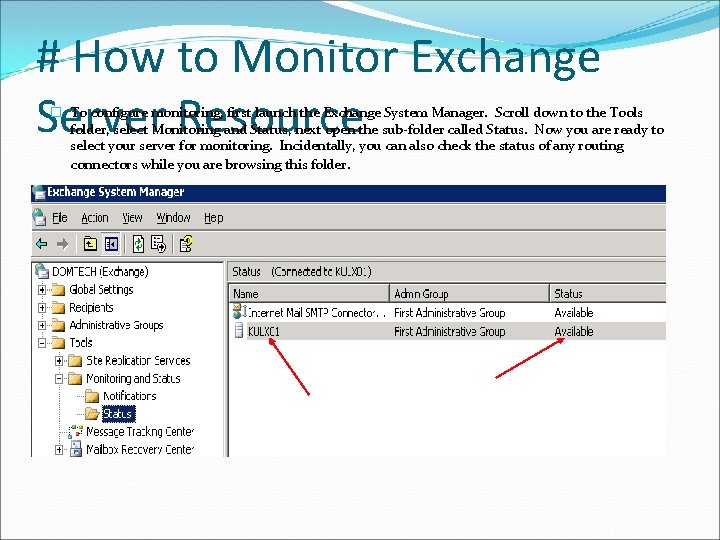Click First Administrative Group in the SMTP Connector row
The image size is (720, 540).
pyautogui.click(x=450, y=313)
